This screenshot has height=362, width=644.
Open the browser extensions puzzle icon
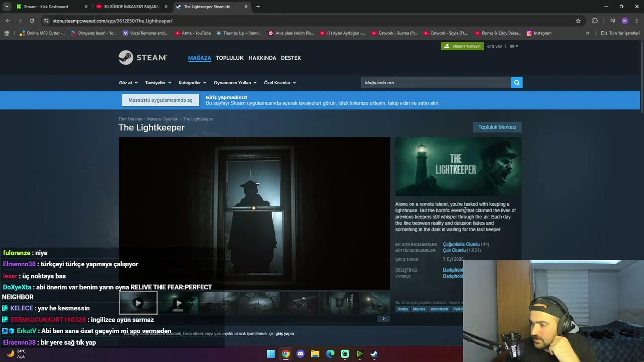pyautogui.click(x=595, y=21)
